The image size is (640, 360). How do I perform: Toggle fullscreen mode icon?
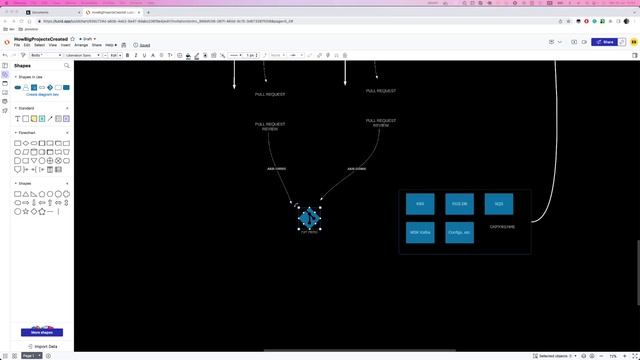click(635, 356)
